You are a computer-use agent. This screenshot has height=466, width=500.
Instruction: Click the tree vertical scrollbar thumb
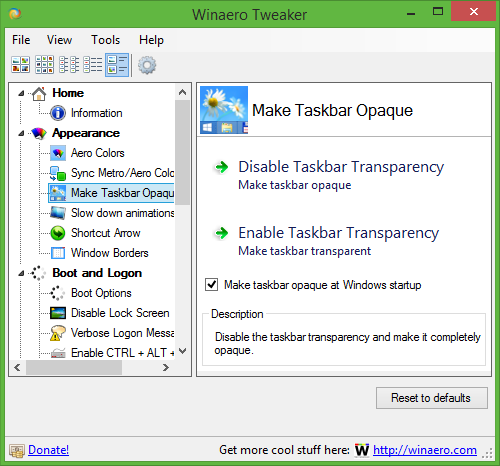pyautogui.click(x=182, y=152)
